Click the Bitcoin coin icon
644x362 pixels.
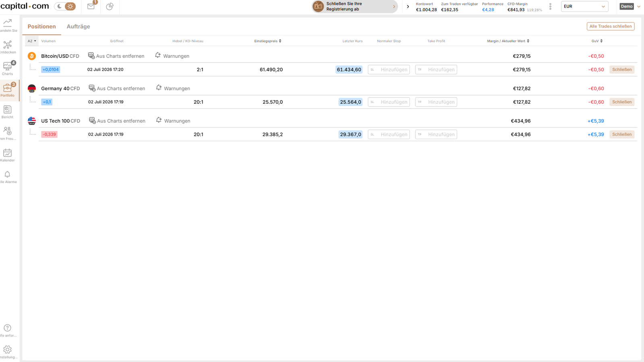pyautogui.click(x=32, y=56)
